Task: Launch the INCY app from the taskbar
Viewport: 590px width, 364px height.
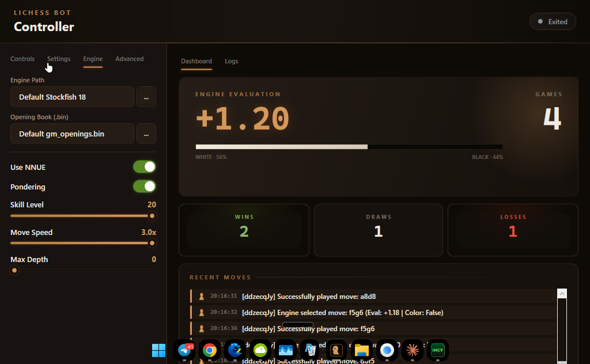Action: [x=437, y=350]
